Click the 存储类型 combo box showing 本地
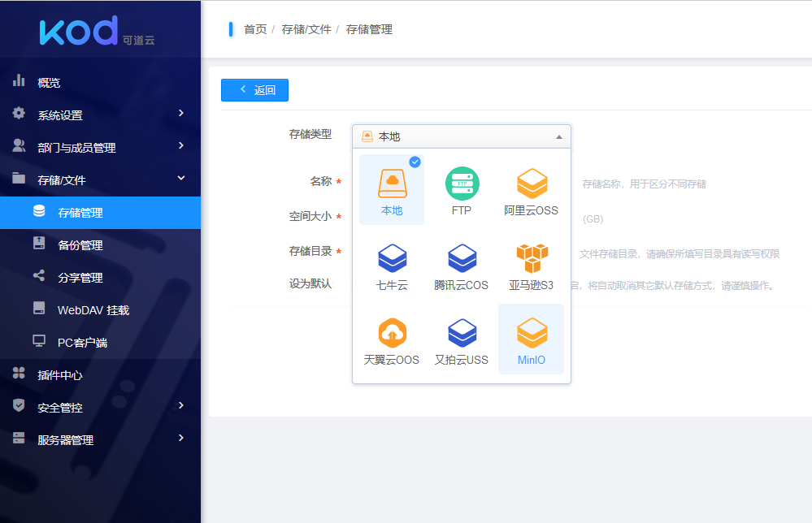Viewport: 812px width, 523px height. point(462,136)
